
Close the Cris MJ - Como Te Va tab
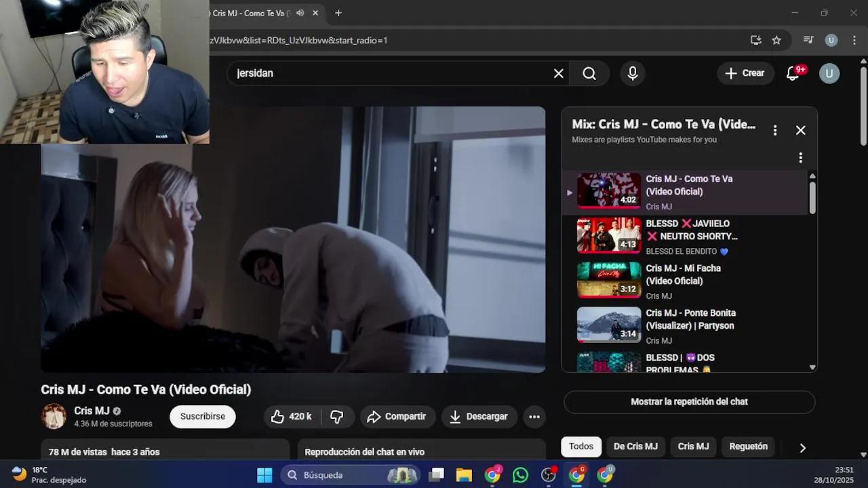[315, 13]
